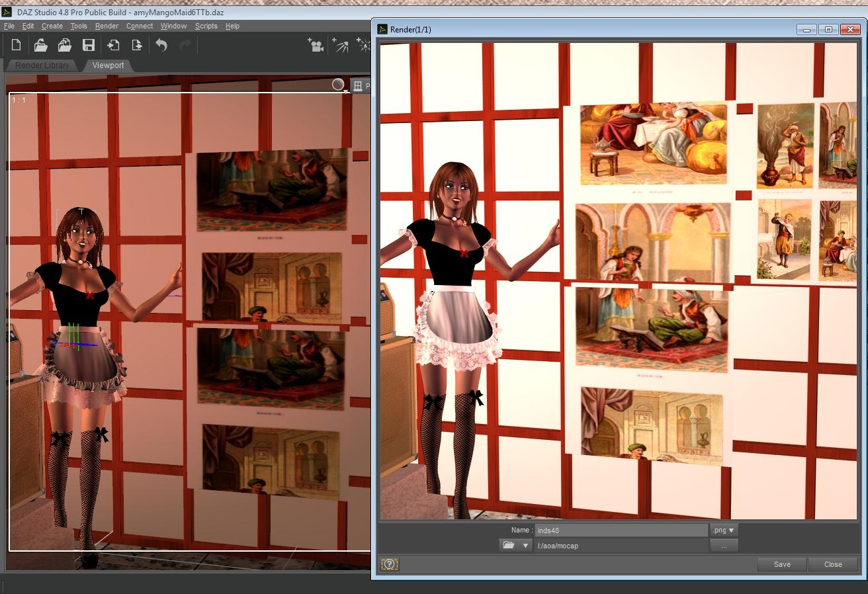The height and width of the screenshot is (594, 868).
Task: Click the l:/aoa/mocap path field
Action: pyautogui.click(x=621, y=545)
